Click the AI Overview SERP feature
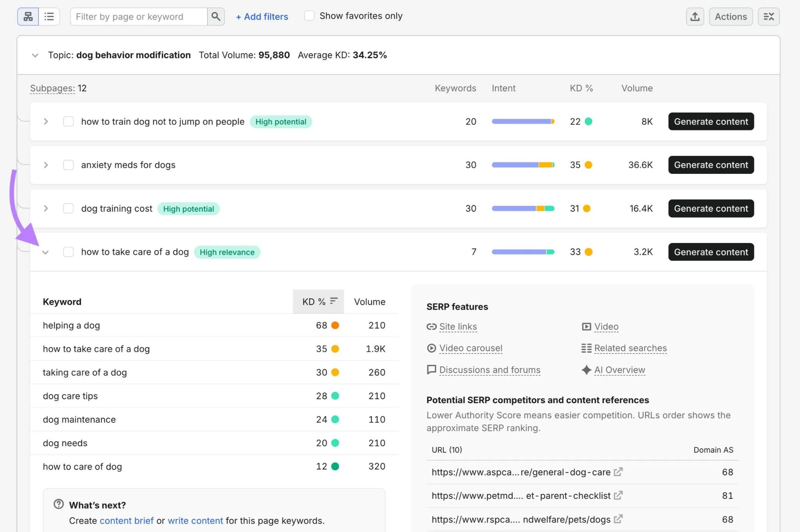The height and width of the screenshot is (532, 800). (x=620, y=370)
